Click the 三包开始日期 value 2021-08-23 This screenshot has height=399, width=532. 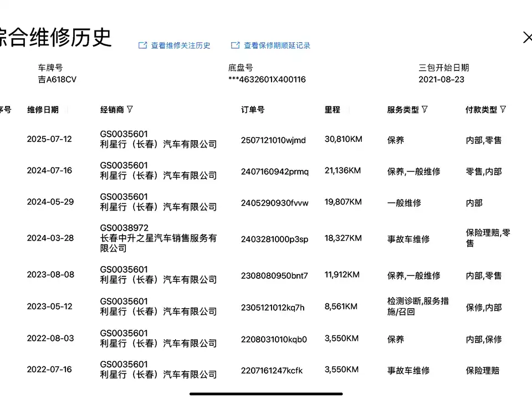point(441,79)
